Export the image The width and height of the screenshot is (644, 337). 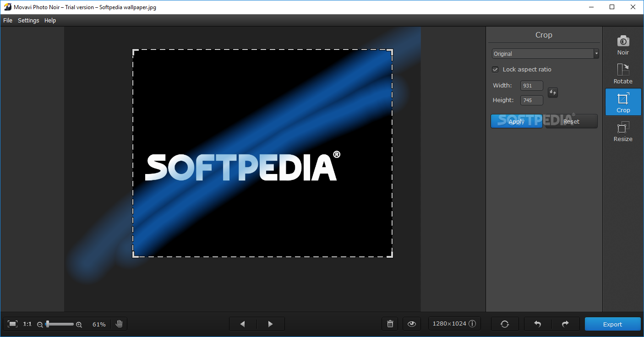click(x=612, y=324)
